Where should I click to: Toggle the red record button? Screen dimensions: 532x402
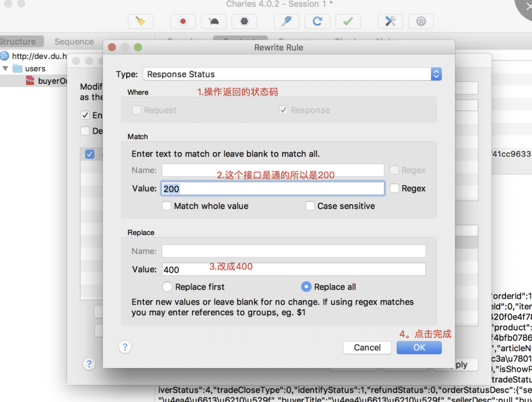[x=183, y=21]
